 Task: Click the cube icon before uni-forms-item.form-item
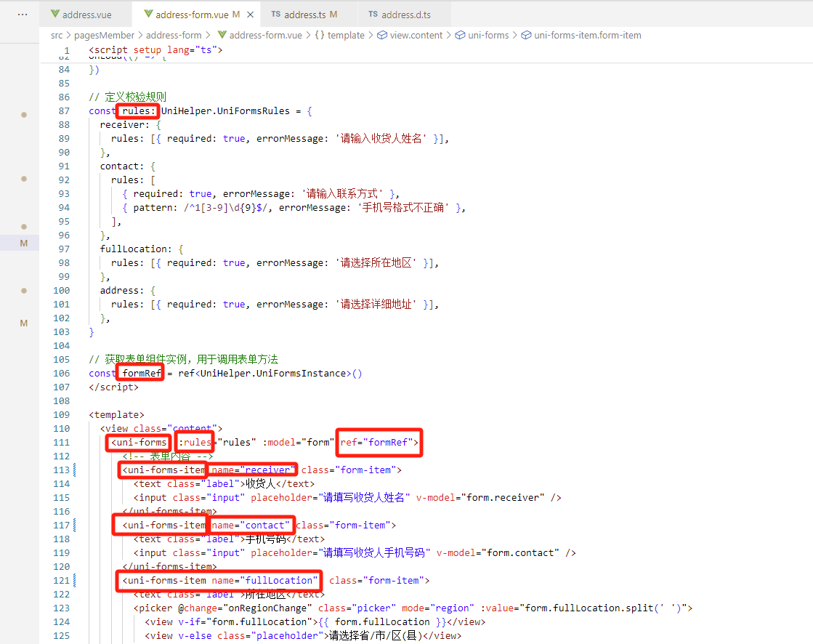point(526,36)
